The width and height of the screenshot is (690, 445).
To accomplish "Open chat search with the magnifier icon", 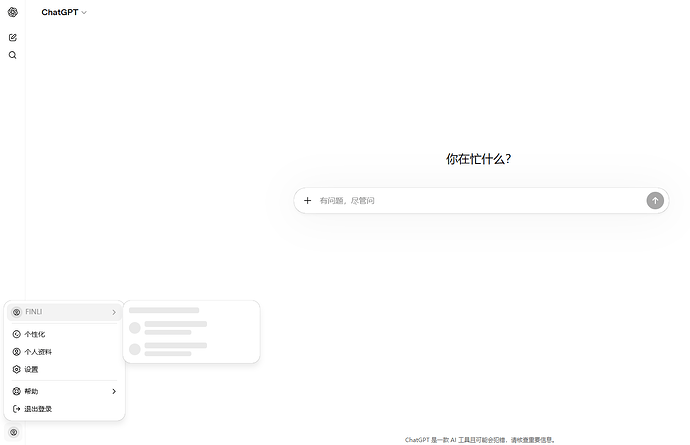I will click(x=13, y=55).
